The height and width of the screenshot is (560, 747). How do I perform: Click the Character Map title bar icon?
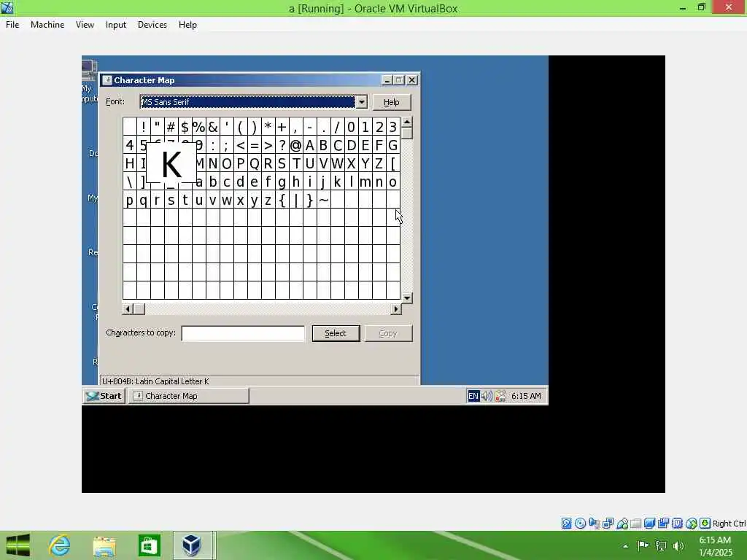tap(108, 80)
